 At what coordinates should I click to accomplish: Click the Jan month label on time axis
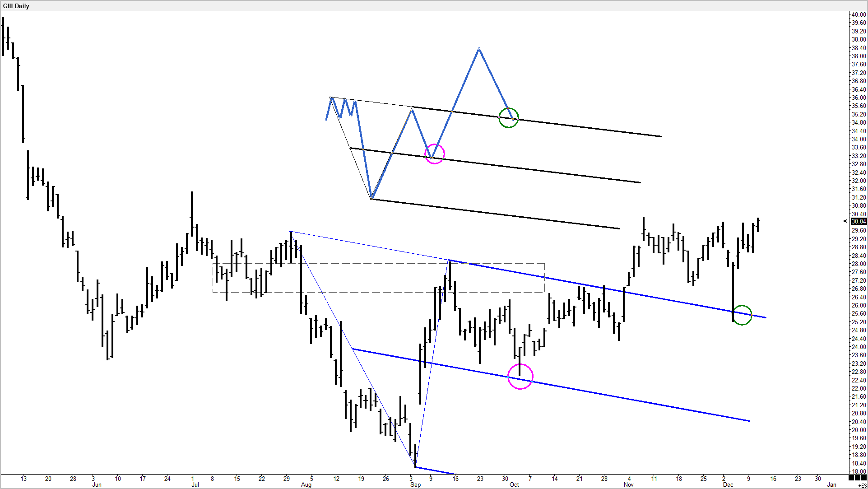(831, 485)
